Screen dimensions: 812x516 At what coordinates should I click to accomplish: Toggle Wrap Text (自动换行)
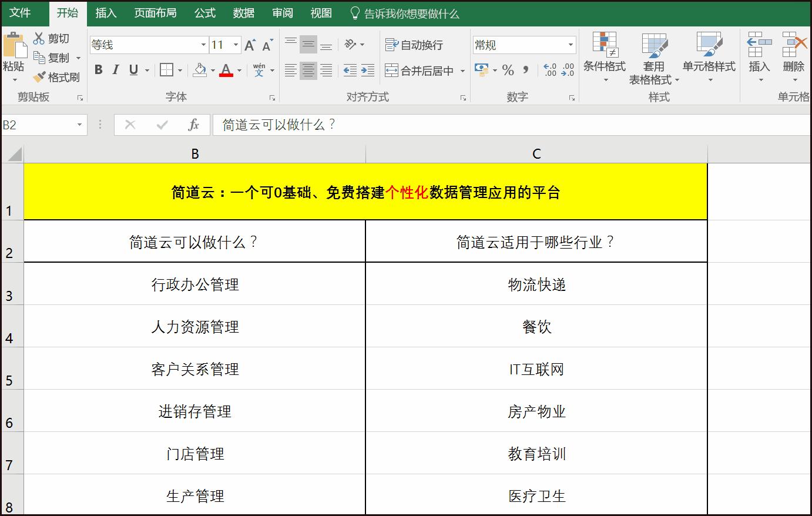pos(414,45)
